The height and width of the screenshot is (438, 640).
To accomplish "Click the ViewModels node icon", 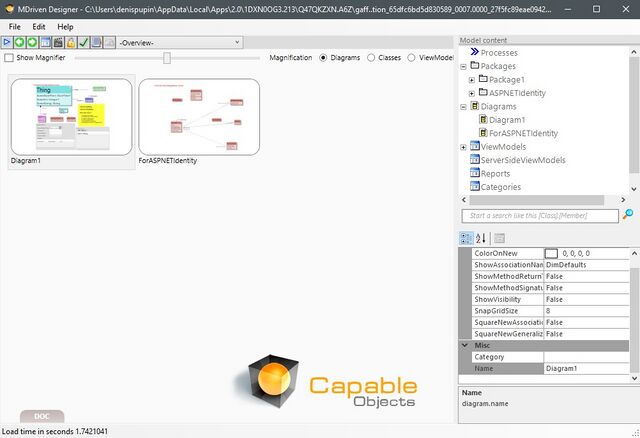I will pyautogui.click(x=474, y=146).
